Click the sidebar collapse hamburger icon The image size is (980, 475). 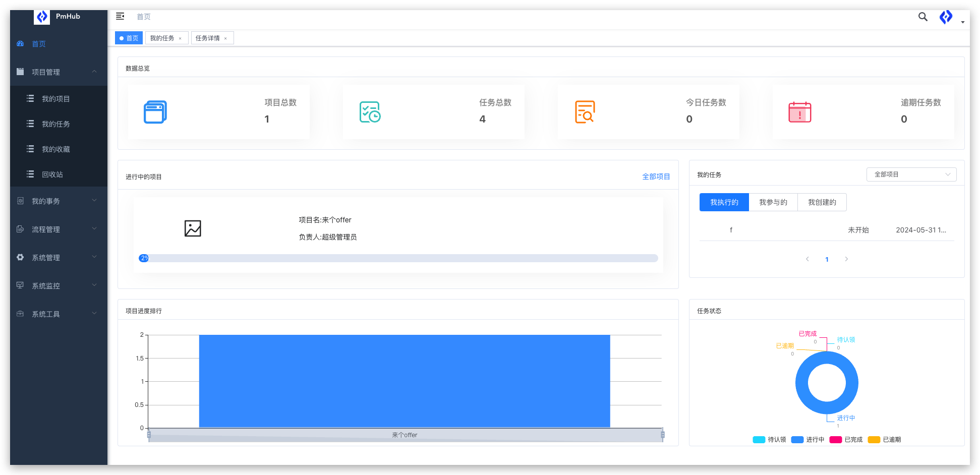click(120, 16)
